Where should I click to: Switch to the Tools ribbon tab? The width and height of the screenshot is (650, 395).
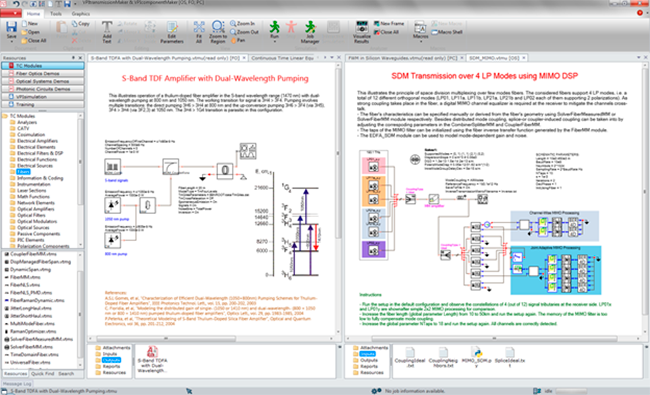click(56, 14)
